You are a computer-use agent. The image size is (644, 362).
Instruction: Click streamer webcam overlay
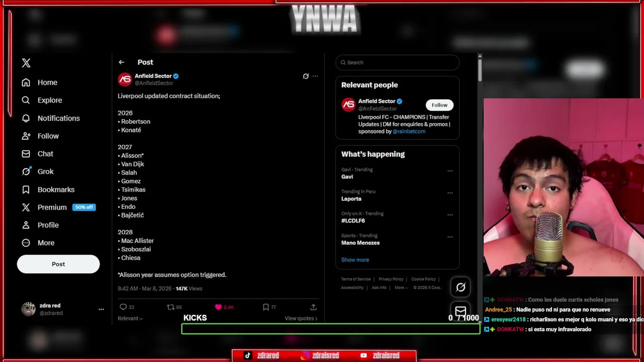pyautogui.click(x=563, y=187)
